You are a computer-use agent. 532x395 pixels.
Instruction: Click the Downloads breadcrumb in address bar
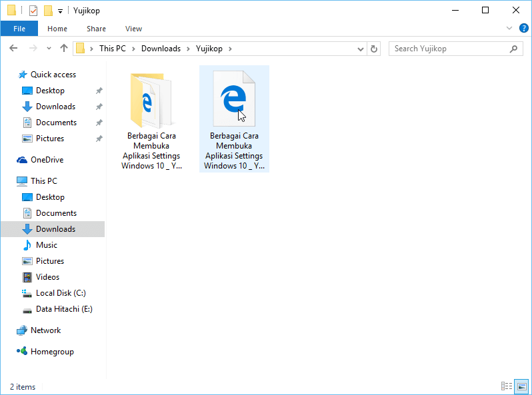161,49
